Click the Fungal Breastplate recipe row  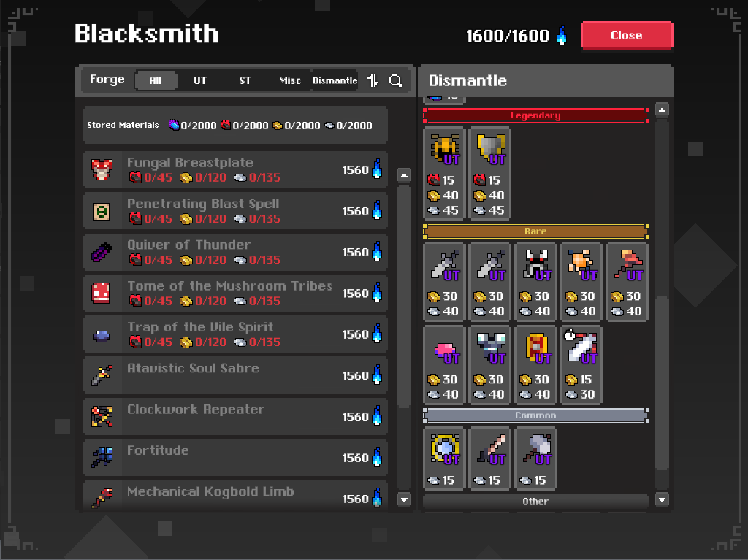235,170
